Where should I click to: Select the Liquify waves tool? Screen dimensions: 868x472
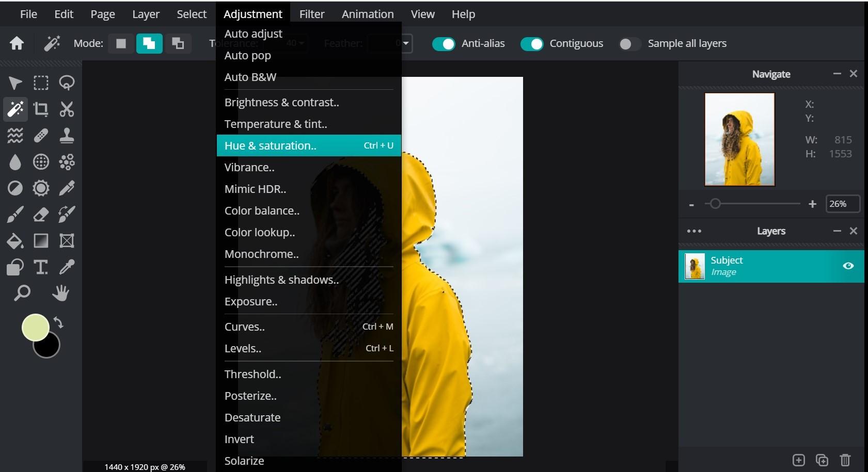tap(15, 136)
